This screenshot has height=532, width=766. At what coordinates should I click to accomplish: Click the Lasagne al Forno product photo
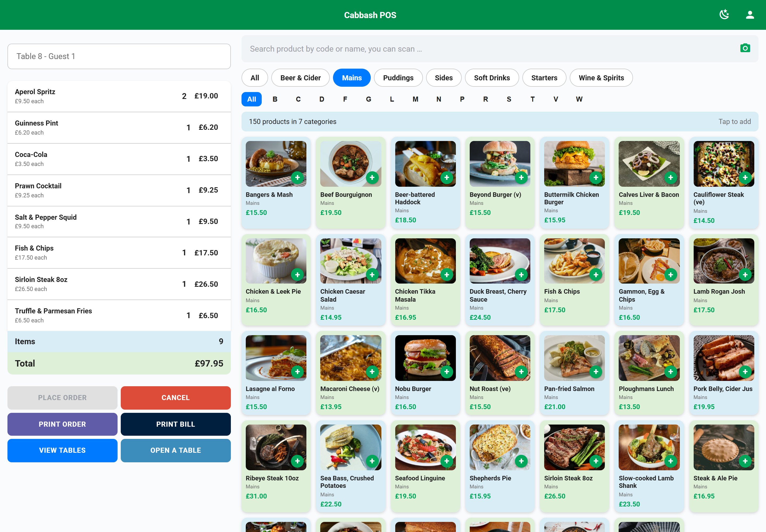pos(276,358)
